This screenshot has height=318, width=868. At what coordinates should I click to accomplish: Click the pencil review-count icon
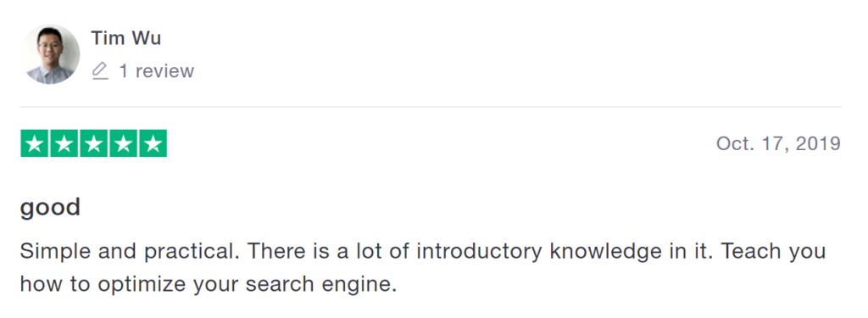click(100, 71)
